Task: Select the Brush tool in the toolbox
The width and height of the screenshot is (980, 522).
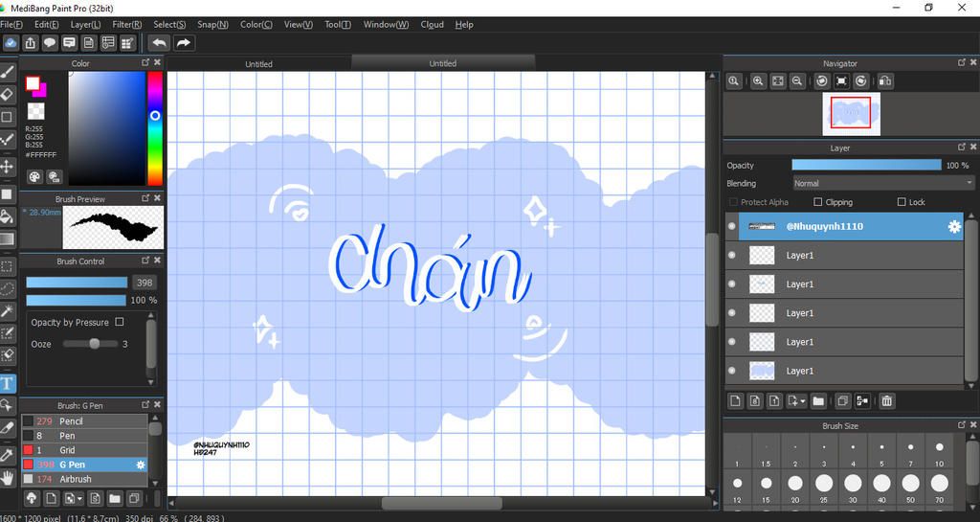Action: click(x=7, y=73)
